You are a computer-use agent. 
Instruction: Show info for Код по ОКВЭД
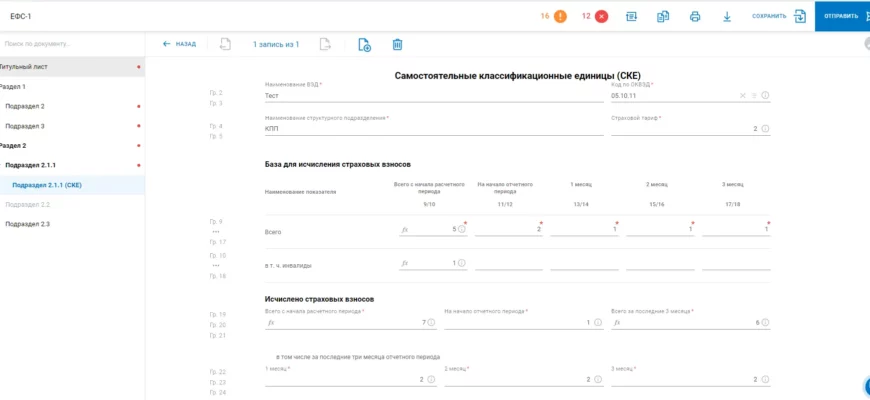(x=765, y=95)
